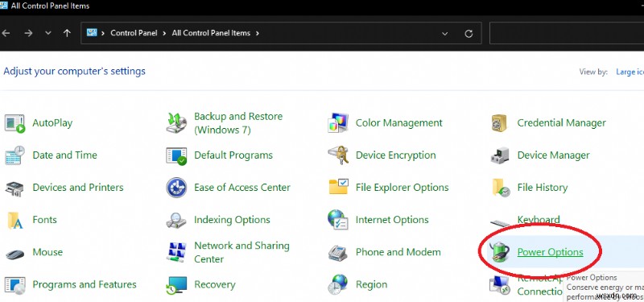
Task: Open the Device Manager icon
Action: pyautogui.click(x=500, y=155)
